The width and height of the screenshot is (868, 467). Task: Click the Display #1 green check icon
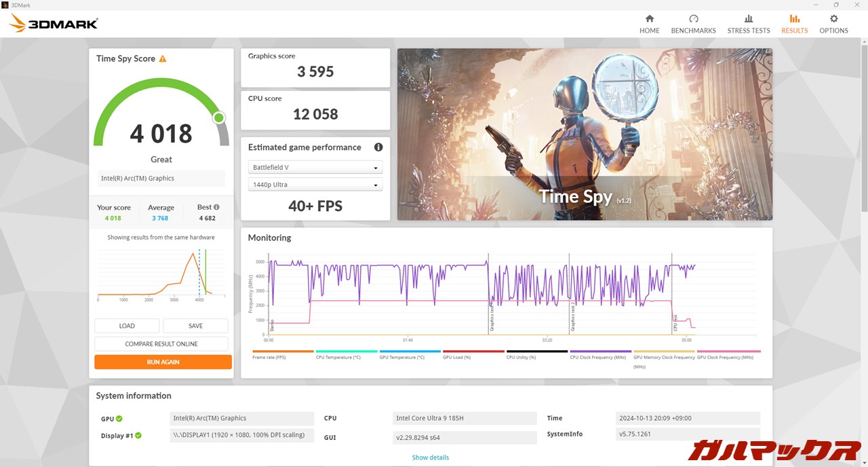coord(138,435)
